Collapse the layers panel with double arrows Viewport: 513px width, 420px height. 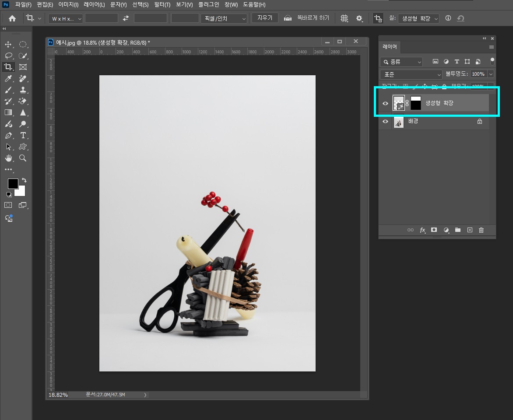click(485, 38)
